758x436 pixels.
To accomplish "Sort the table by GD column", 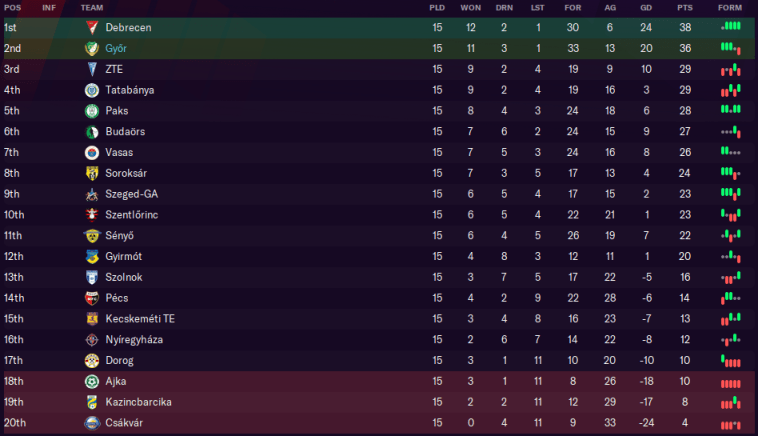I will 646,7.
